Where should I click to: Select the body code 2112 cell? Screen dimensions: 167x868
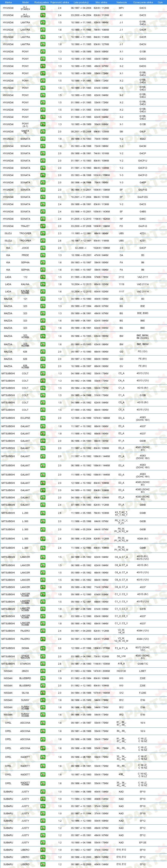pyautogui.click(x=121, y=277)
